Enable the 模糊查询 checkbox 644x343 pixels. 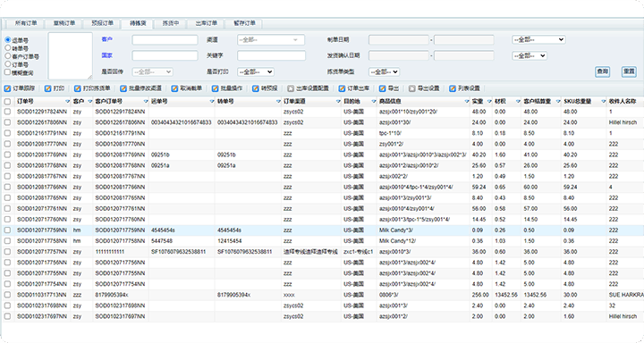(7, 72)
